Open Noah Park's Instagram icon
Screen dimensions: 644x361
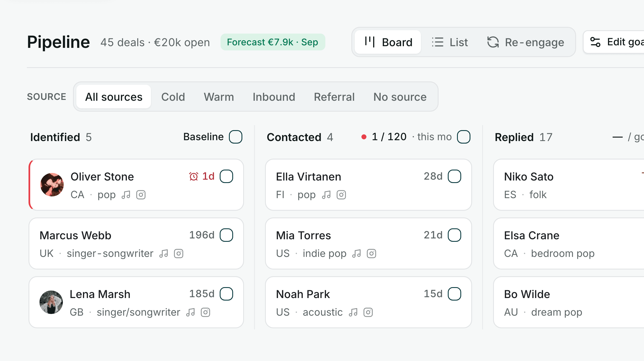point(368,312)
